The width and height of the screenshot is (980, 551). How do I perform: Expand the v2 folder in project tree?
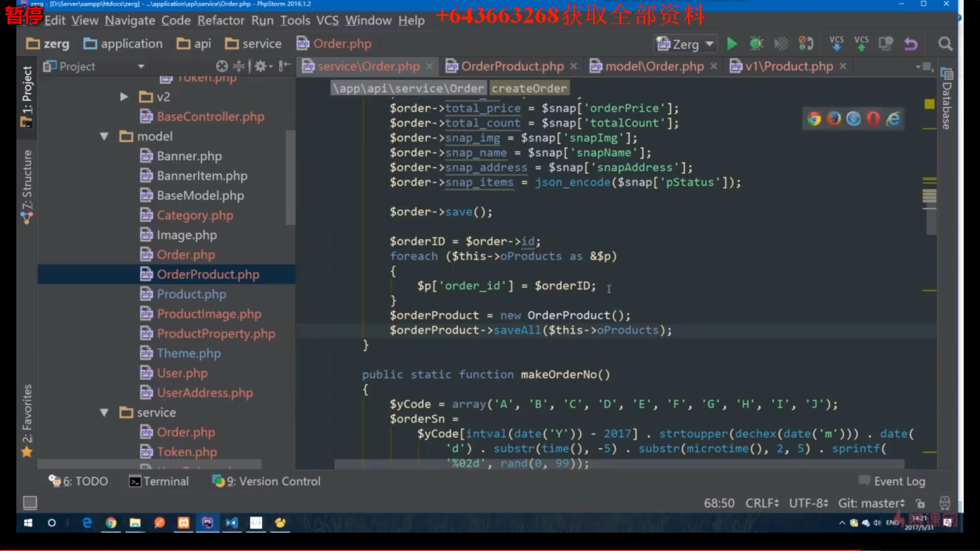[124, 96]
